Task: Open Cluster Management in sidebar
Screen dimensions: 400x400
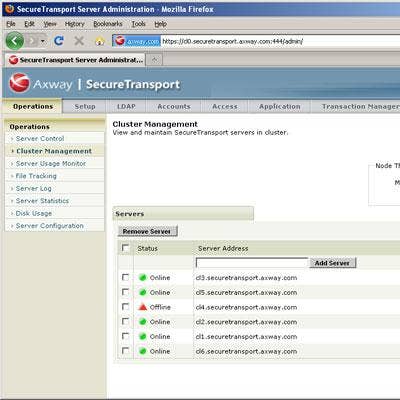Action: pyautogui.click(x=55, y=151)
